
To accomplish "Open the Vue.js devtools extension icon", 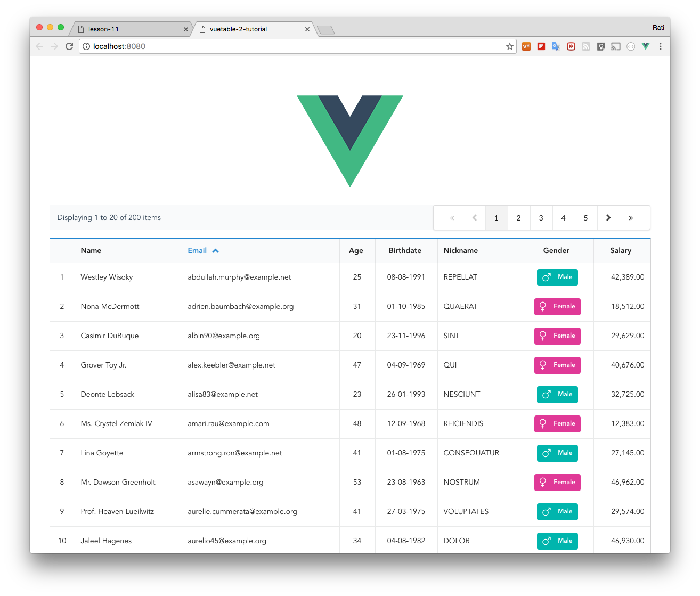I will 646,46.
